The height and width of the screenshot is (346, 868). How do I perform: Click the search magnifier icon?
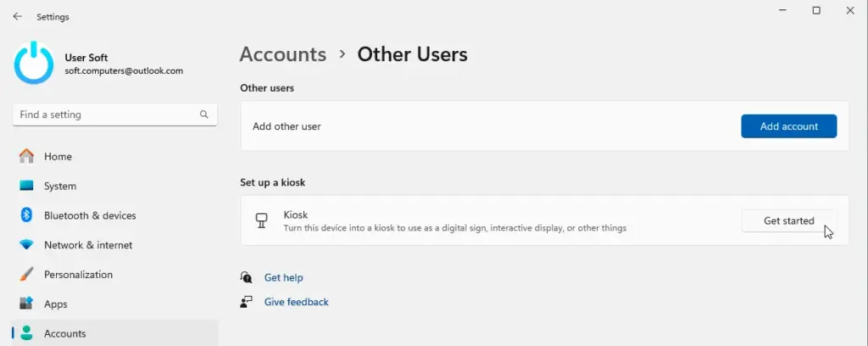pyautogui.click(x=203, y=114)
